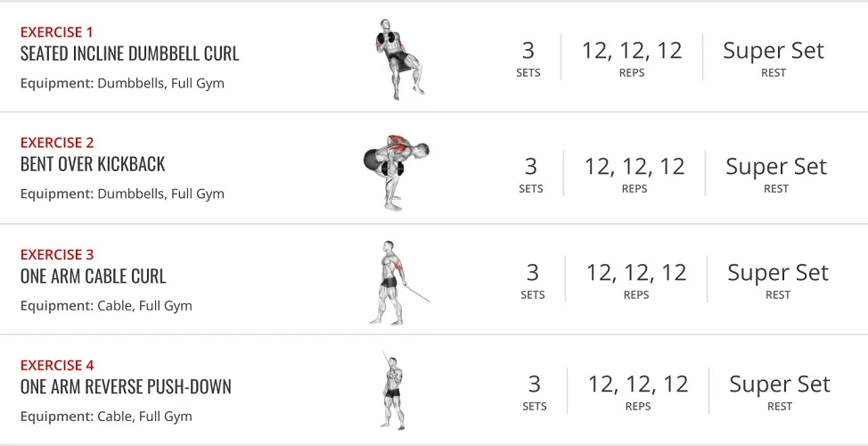Select the Bent Over Kickback title
The height and width of the screenshot is (446, 868).
pos(93,164)
